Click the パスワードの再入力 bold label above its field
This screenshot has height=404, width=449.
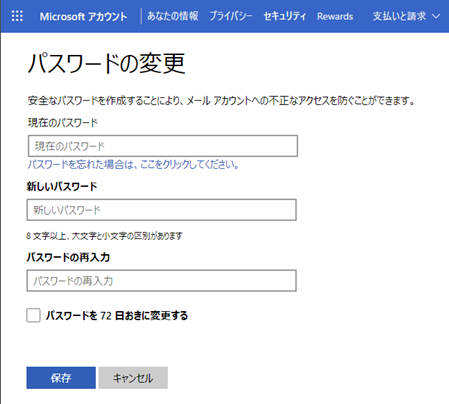pos(68,257)
